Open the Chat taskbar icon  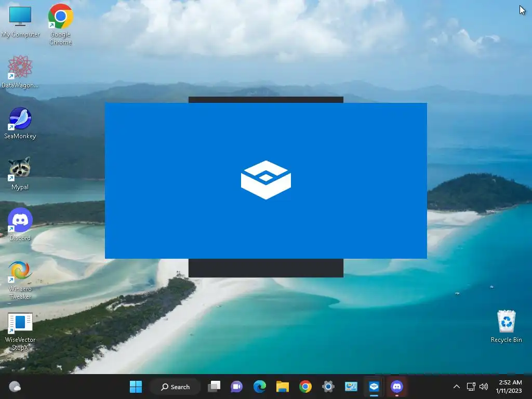tap(237, 387)
